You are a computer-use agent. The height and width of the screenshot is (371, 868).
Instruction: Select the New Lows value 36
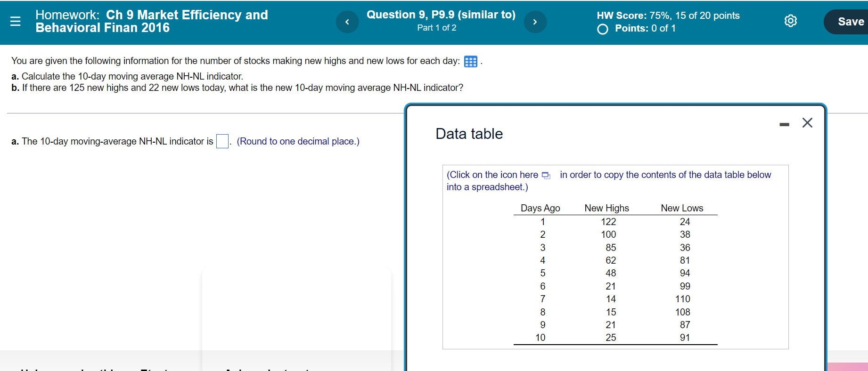(685, 248)
